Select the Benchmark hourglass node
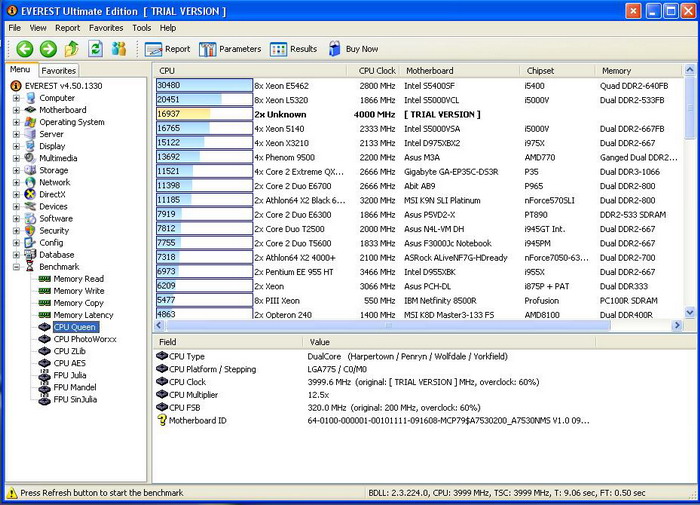The height and width of the screenshot is (505, 700). (30, 267)
